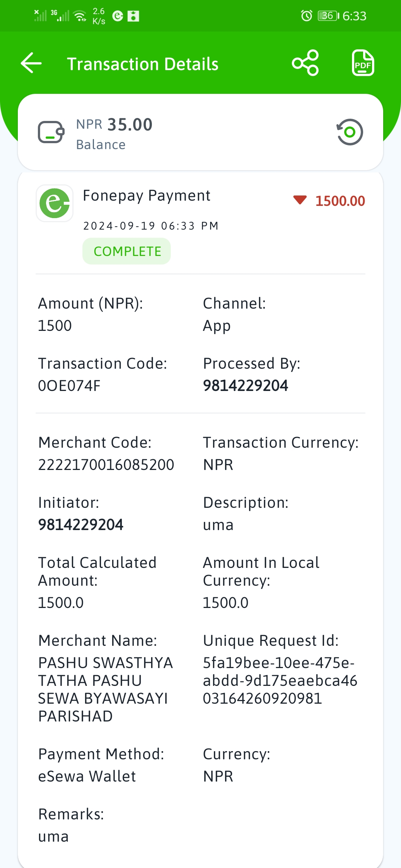Image resolution: width=401 pixels, height=868 pixels.
Task: Tap the Processed By number 9814229204
Action: tap(245, 386)
